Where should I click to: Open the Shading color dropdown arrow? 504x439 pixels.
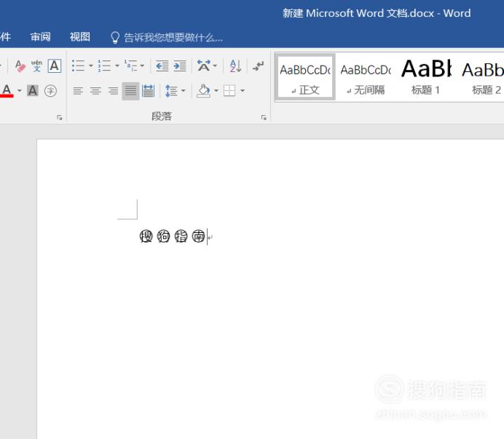(x=216, y=91)
